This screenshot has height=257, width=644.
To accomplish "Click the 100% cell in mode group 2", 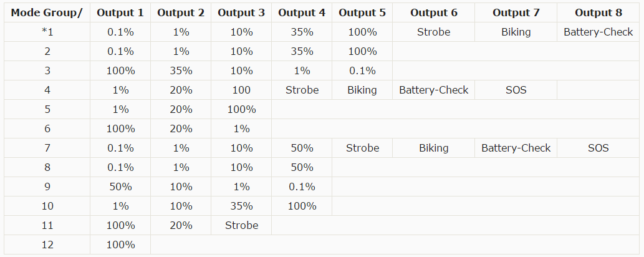I will click(x=362, y=51).
